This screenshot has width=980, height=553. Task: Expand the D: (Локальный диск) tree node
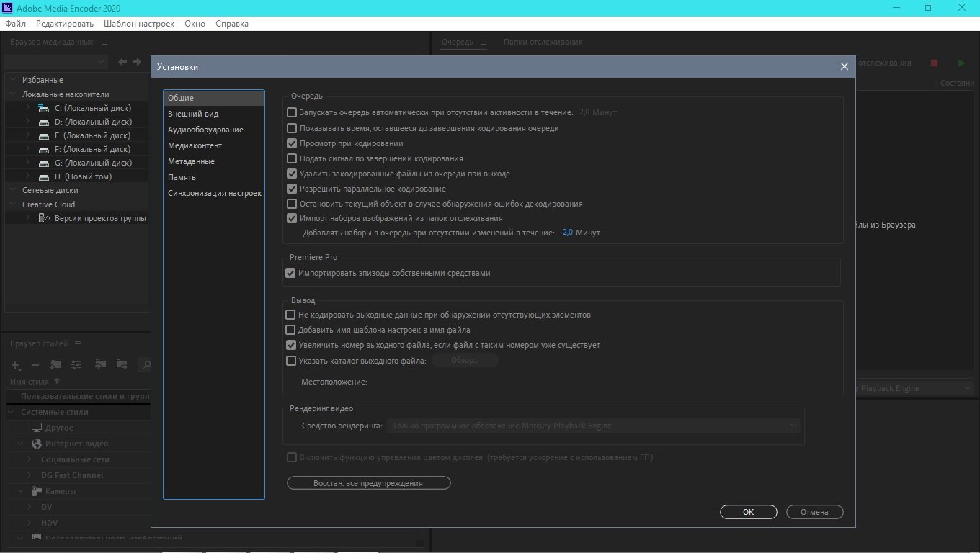[27, 122]
